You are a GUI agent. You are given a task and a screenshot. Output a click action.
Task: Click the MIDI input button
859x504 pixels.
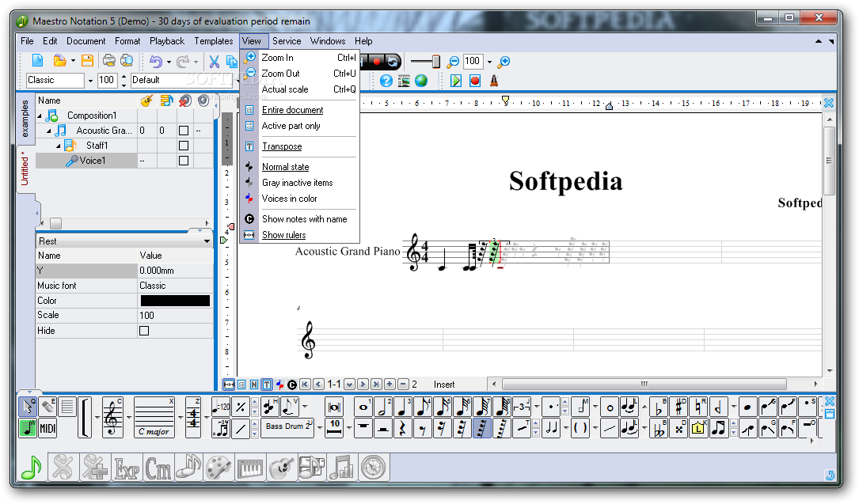[x=48, y=428]
